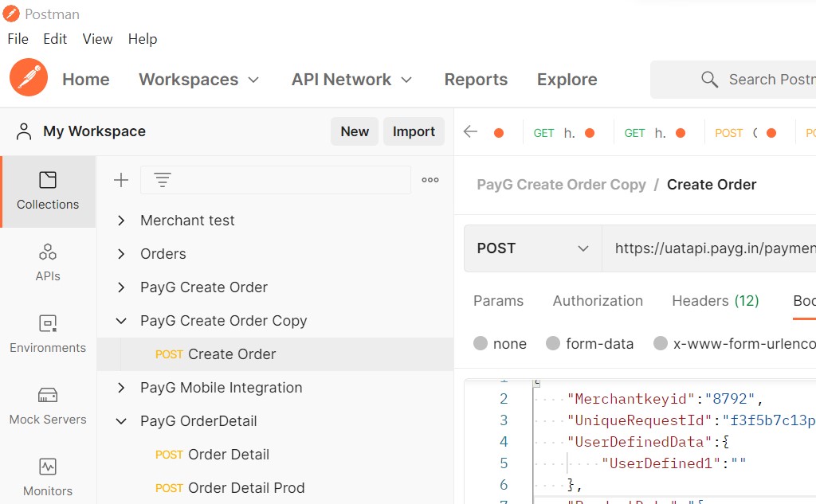Switch to the Authorization tab
Viewport: 816px width, 504px height.
[x=598, y=301]
